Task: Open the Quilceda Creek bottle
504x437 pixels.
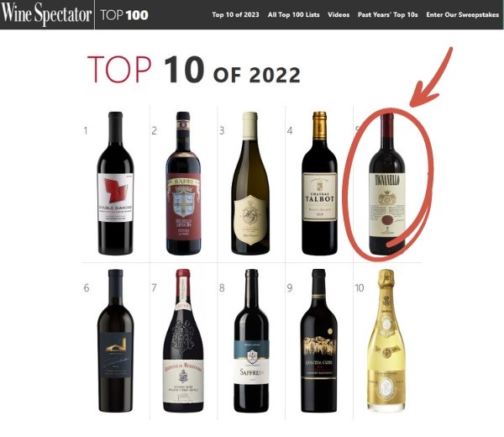Action: pos(319,341)
